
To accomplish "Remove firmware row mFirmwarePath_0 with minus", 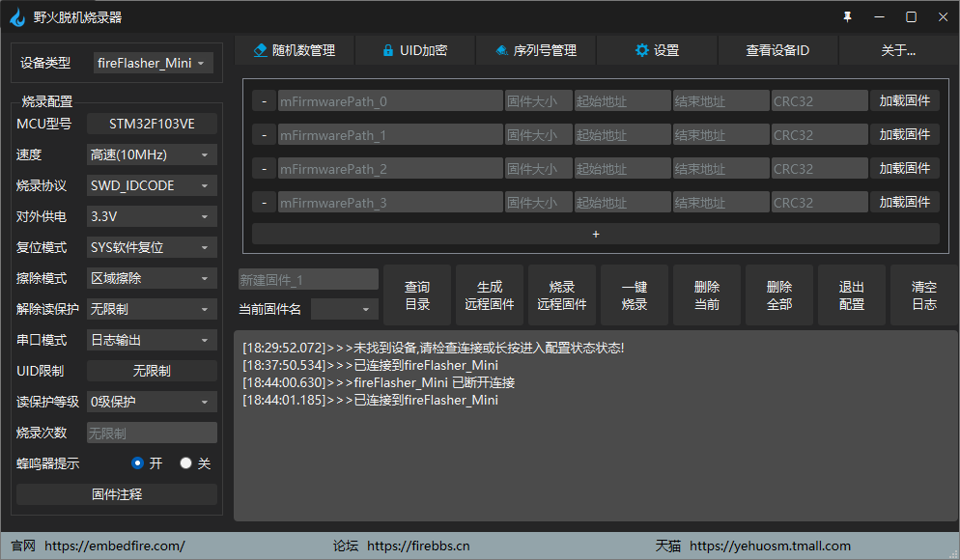I will tap(264, 101).
